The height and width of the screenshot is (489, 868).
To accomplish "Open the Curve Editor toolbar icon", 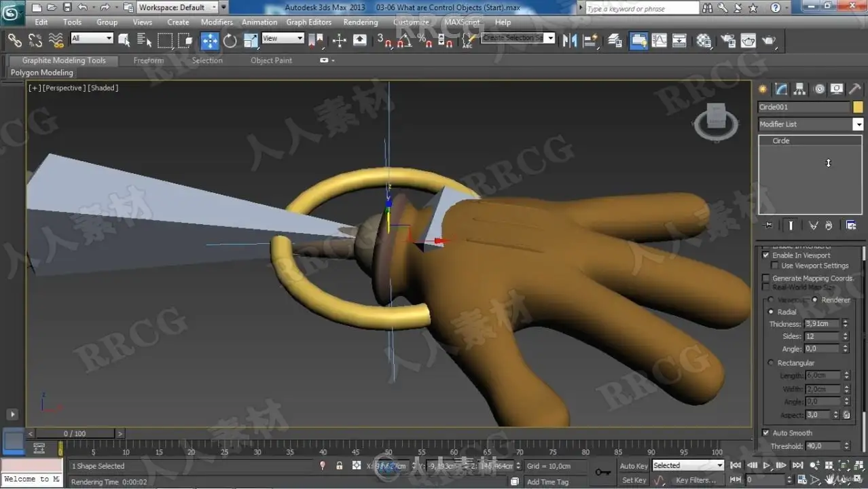I will tap(659, 41).
